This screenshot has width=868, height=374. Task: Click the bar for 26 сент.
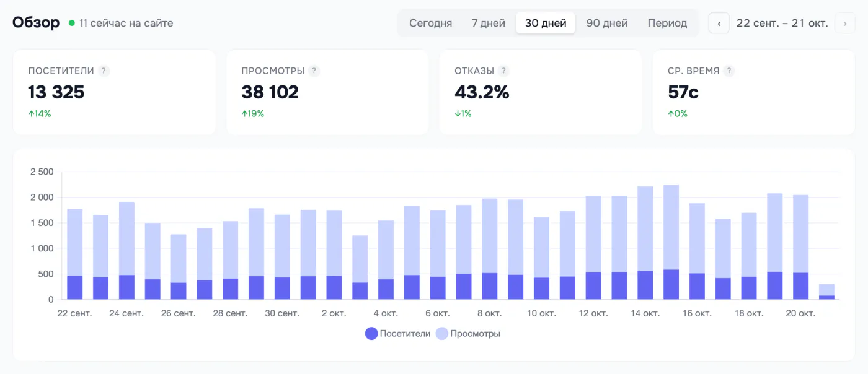[x=179, y=267]
